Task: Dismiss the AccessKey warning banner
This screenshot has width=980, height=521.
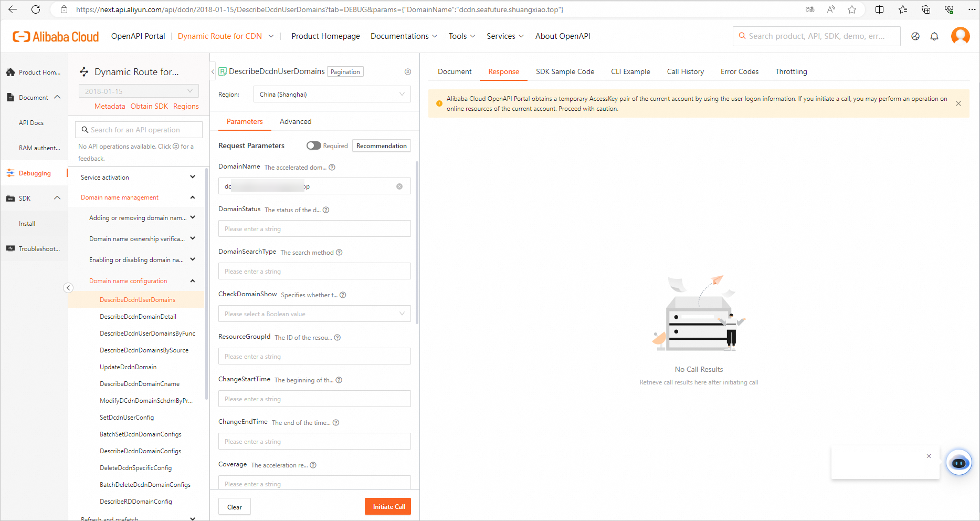Action: click(958, 103)
